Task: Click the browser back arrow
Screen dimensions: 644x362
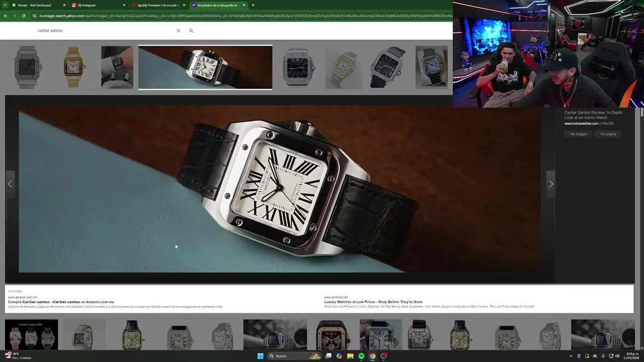Action: coord(5,16)
